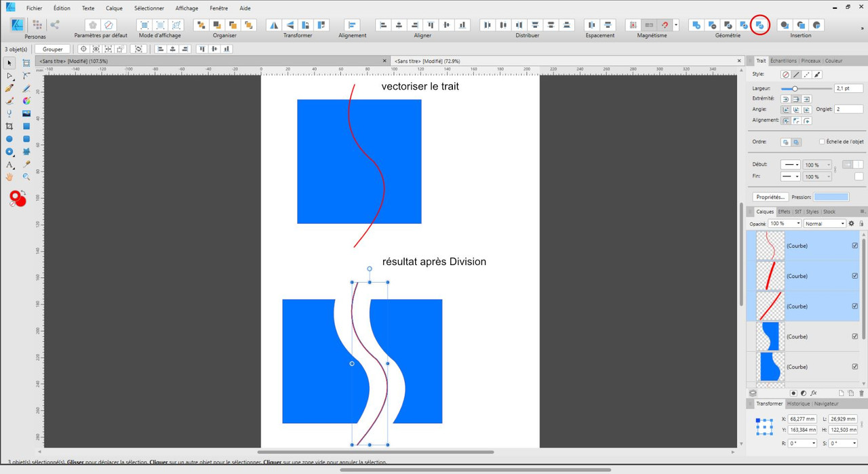Click the Grouper button
The width and height of the screenshot is (868, 474).
coord(53,49)
